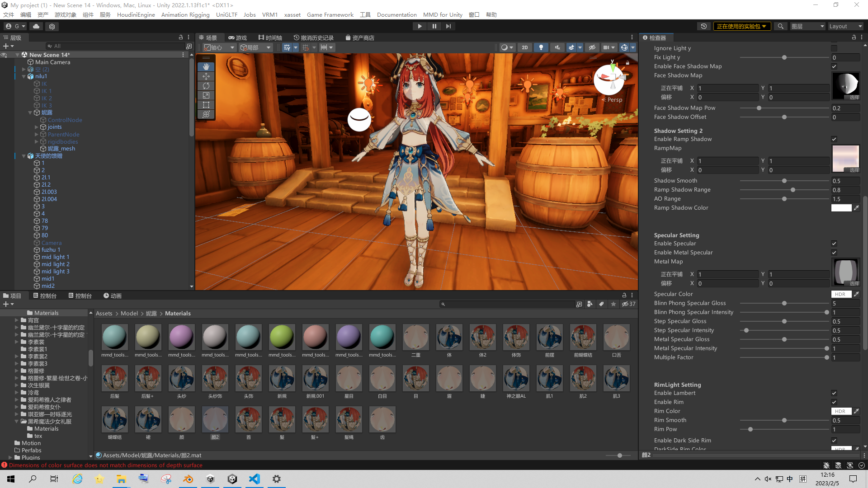This screenshot has height=488, width=868.
Task: Click the hierarchy search field
Action: (x=115, y=46)
